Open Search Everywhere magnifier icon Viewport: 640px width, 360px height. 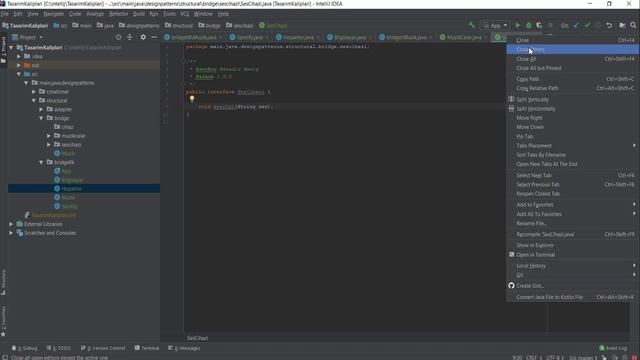(633, 25)
